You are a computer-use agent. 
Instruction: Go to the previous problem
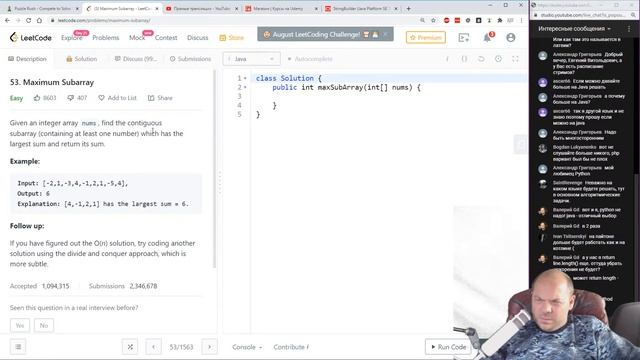pos(153,347)
